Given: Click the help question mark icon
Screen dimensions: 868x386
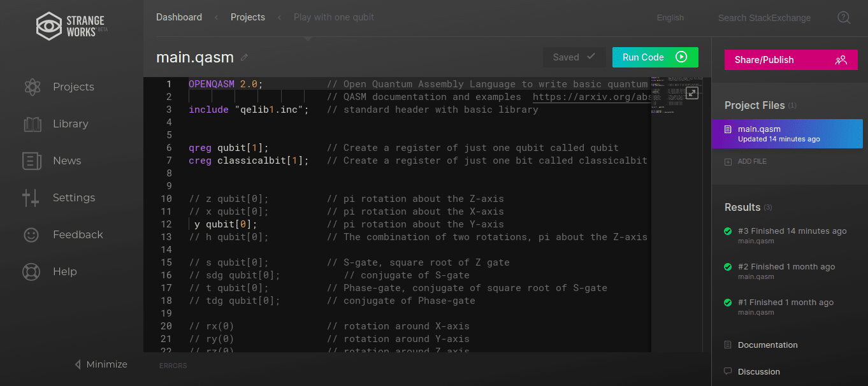Looking at the screenshot, I should click(x=844, y=18).
